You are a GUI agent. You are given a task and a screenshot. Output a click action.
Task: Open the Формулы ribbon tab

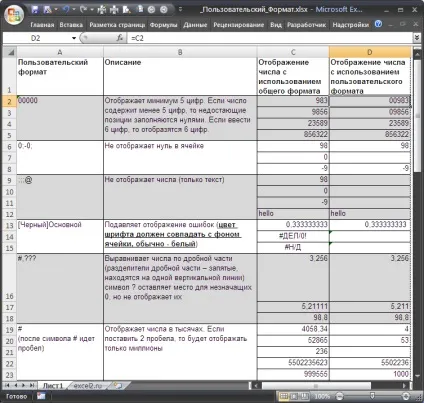163,25
